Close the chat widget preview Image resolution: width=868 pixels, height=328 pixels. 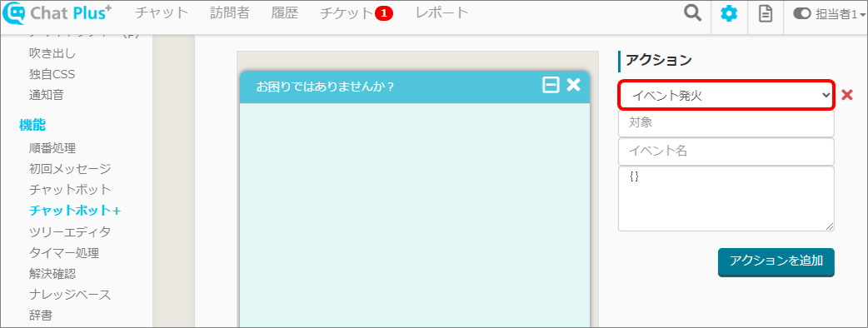573,85
